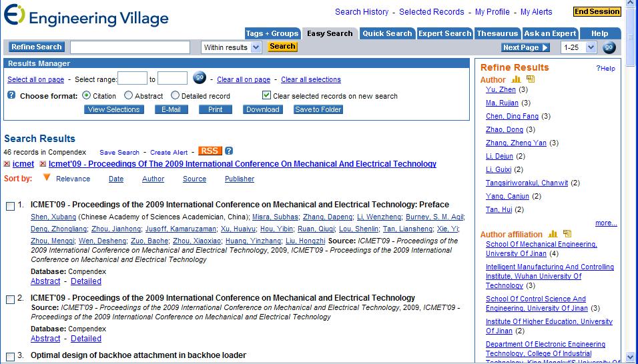Viewport: 638px width, 364px height.
Task: Remove the icmet search term
Action: click(7, 164)
